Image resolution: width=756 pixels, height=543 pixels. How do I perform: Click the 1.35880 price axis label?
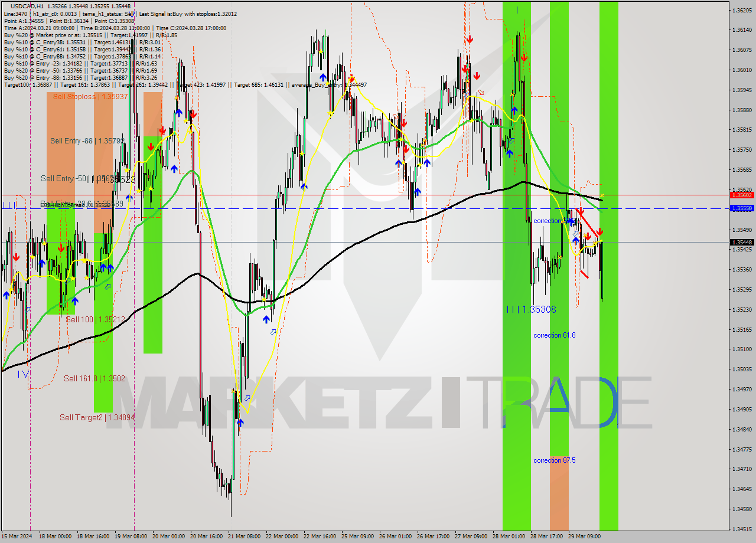click(742, 110)
